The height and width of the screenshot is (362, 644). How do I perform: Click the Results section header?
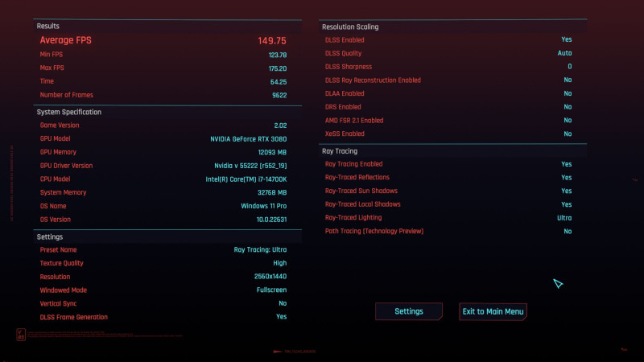click(x=48, y=26)
